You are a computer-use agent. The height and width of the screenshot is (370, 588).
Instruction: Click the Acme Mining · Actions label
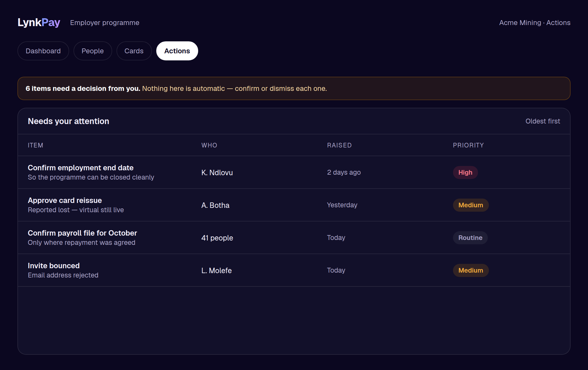(535, 23)
